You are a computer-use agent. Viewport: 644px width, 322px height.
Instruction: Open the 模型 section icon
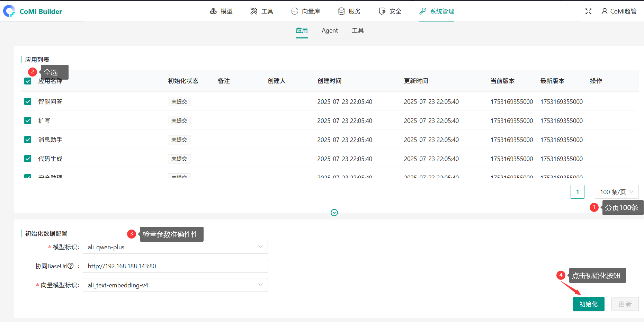213,11
